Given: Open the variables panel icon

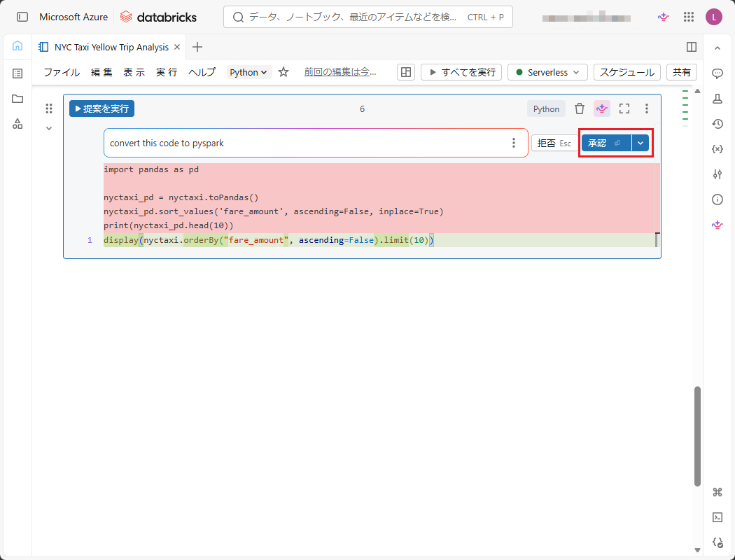Looking at the screenshot, I should pyautogui.click(x=717, y=149).
